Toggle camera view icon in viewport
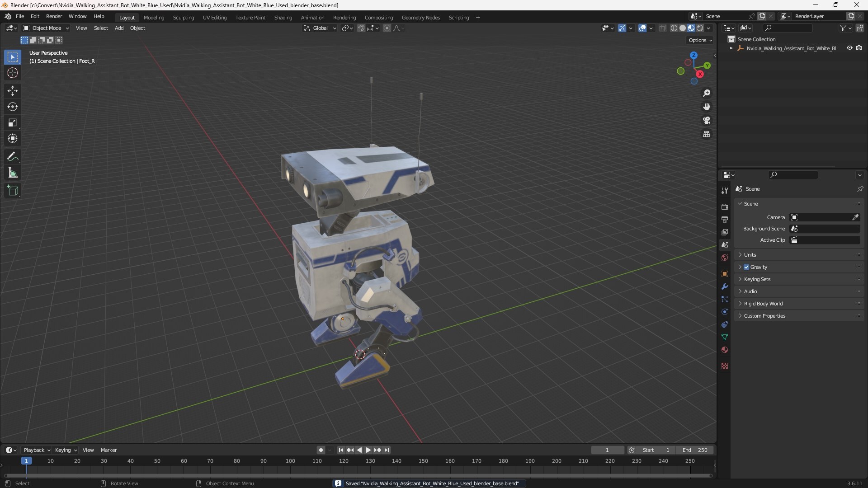Image resolution: width=868 pixels, height=488 pixels. pos(707,120)
